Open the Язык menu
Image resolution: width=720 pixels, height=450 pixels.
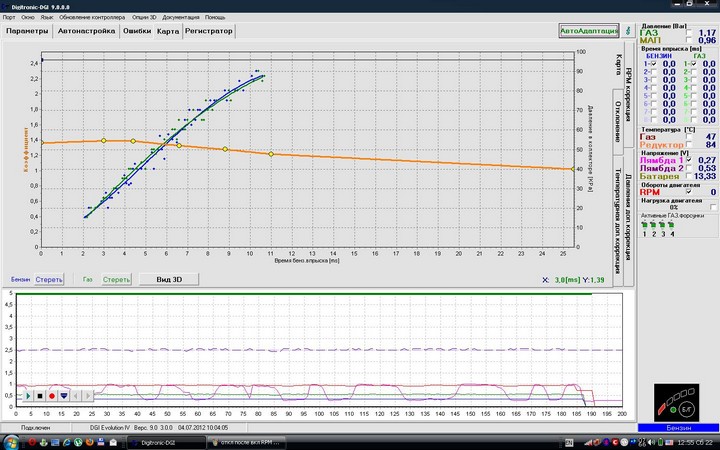click(45, 18)
